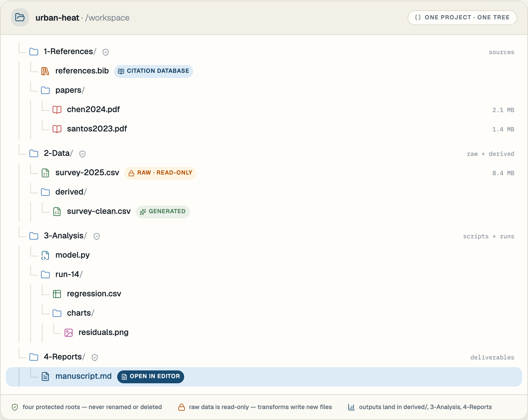Click the GENERATED badge on survey-clean.csv
The height and width of the screenshot is (420, 528).
click(x=163, y=212)
